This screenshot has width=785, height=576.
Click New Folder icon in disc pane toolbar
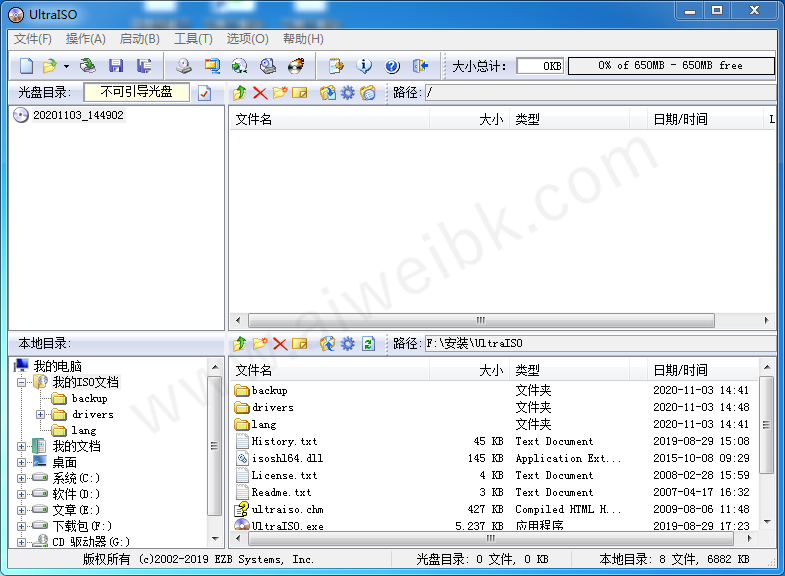pos(280,93)
